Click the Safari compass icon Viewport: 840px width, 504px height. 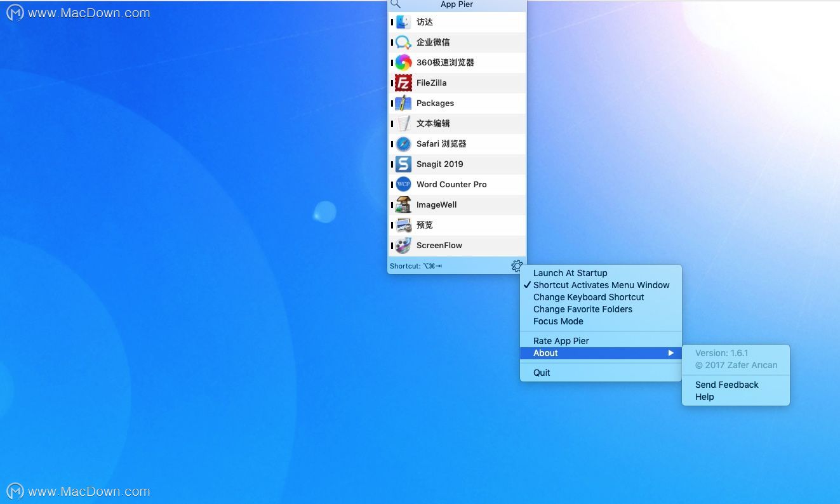[403, 144]
